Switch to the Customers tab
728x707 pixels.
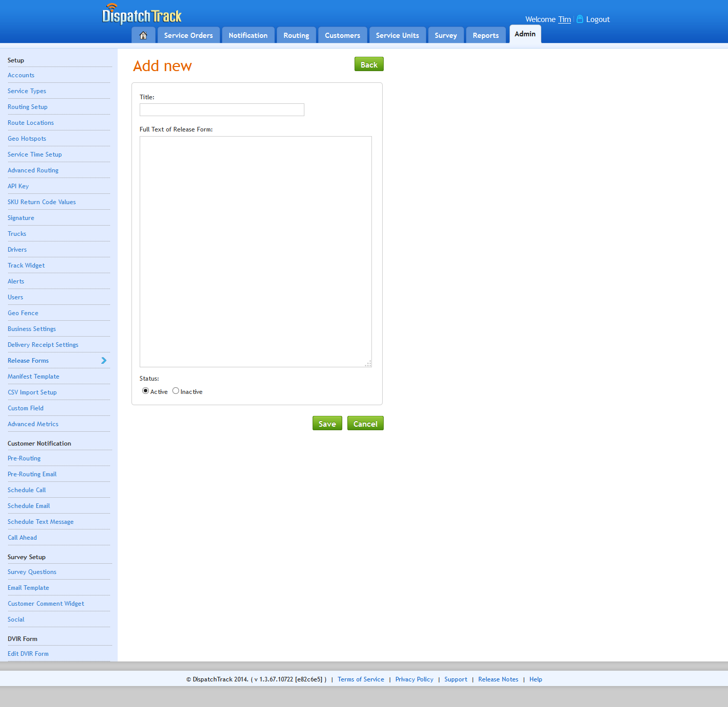click(x=342, y=35)
